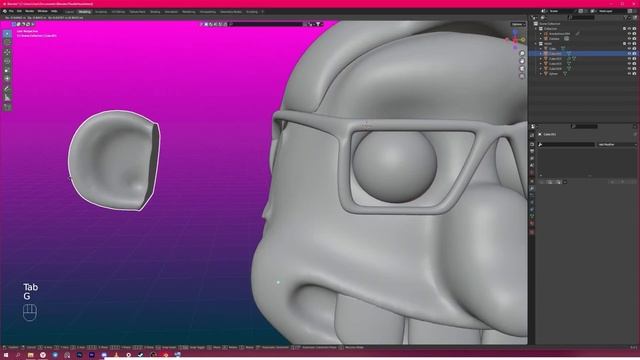Open the Active Tool properties tab
This screenshot has width=640, height=360.
pos(532,135)
